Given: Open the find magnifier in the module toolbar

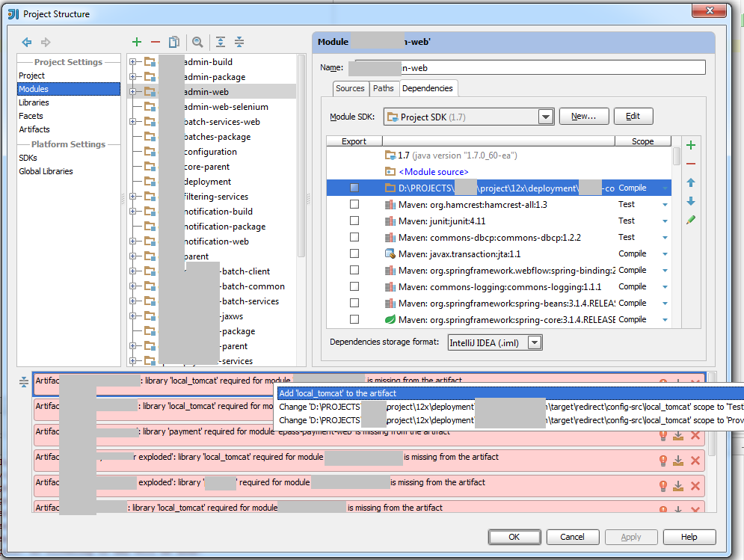Looking at the screenshot, I should tap(197, 42).
